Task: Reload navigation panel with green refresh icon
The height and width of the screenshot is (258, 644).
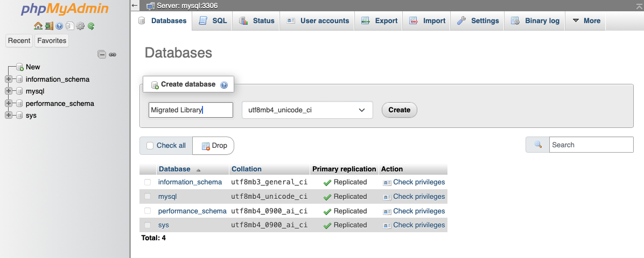Action: 92,26
